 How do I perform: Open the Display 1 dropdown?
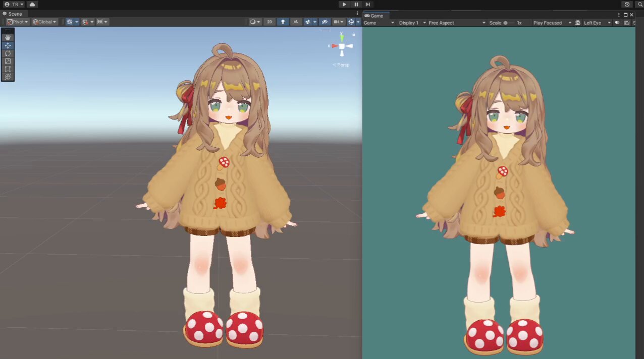point(412,23)
